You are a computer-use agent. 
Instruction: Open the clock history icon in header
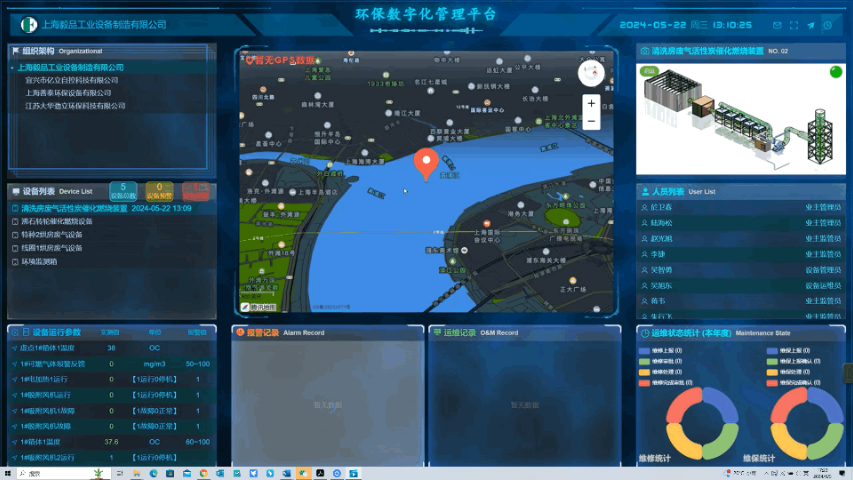[827, 25]
